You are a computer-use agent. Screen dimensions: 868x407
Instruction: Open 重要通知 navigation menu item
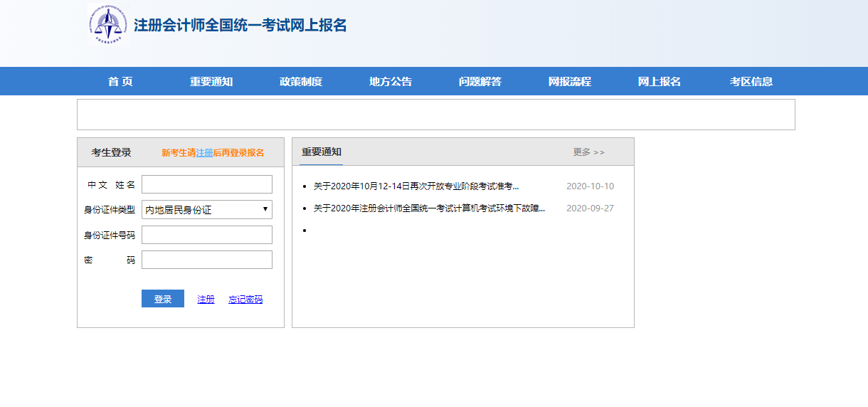pos(211,82)
